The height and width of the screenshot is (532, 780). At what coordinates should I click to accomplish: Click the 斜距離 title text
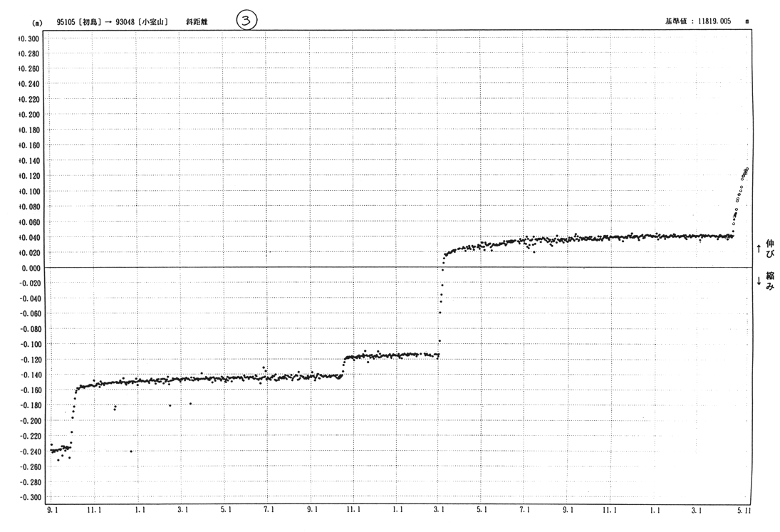pos(197,22)
